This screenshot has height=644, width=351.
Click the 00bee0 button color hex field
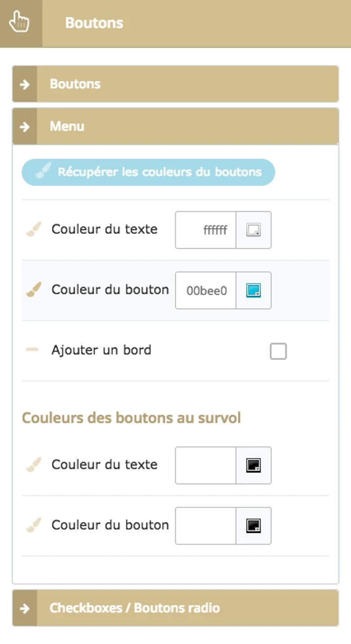pyautogui.click(x=206, y=290)
